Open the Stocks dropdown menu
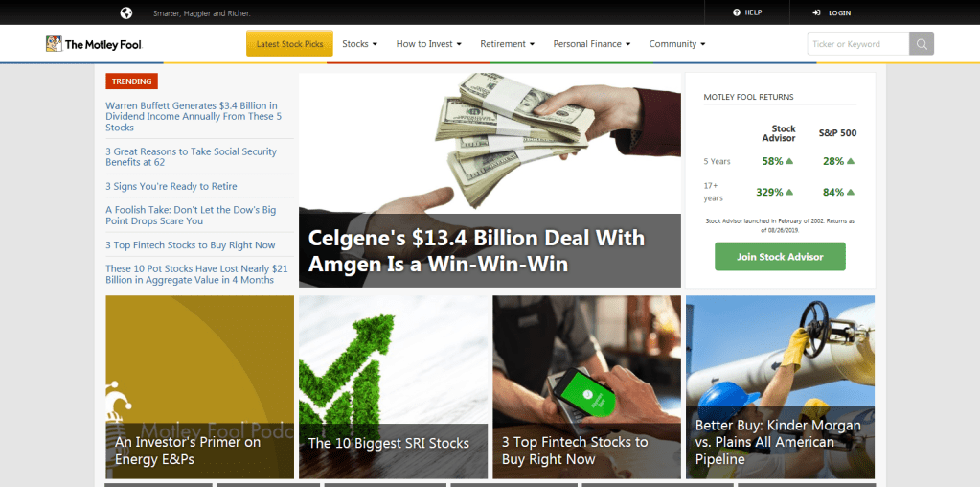 point(360,44)
